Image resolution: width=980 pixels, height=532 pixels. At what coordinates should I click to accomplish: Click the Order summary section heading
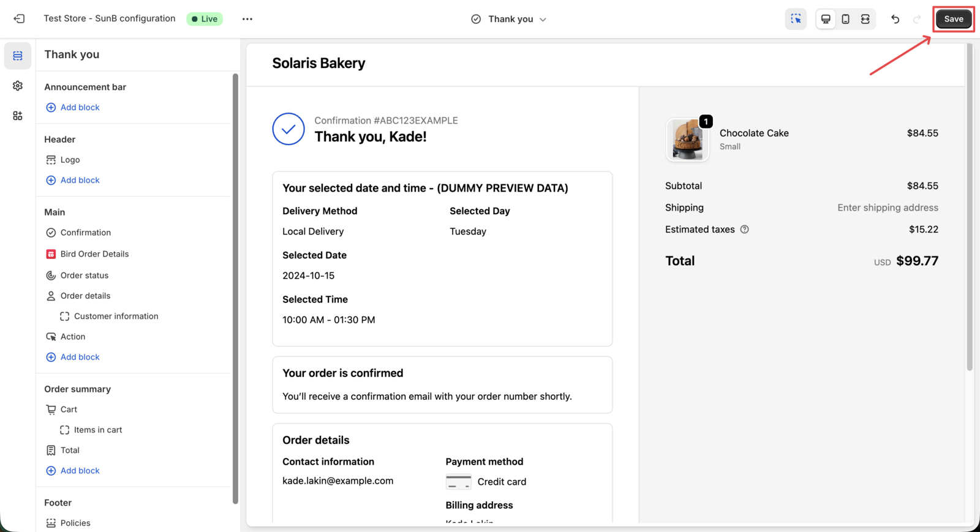pyautogui.click(x=77, y=389)
